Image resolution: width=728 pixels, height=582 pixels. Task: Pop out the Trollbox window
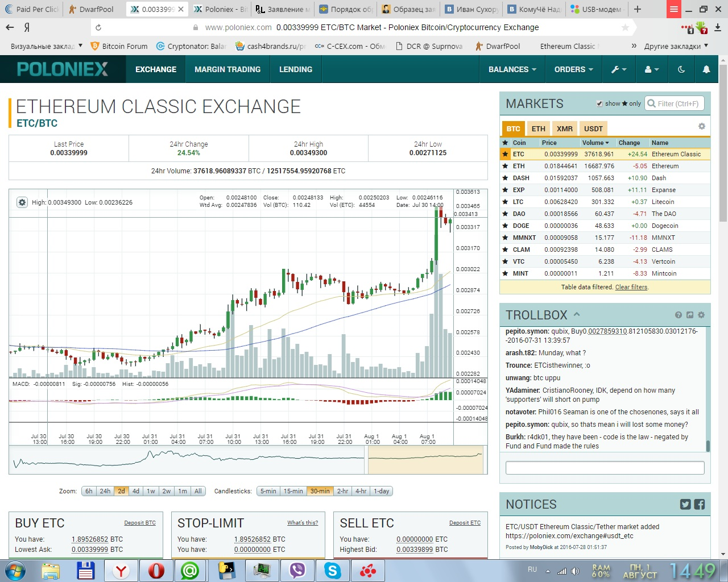pos(689,315)
